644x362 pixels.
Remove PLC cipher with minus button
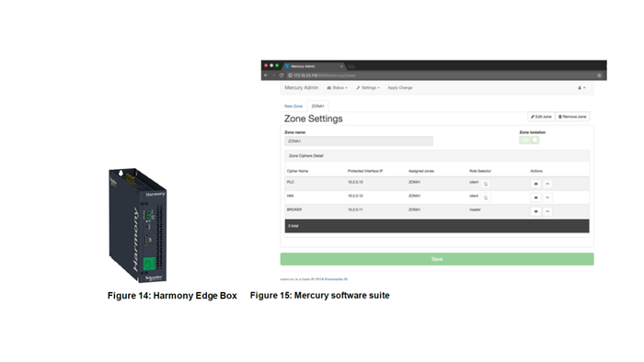tap(547, 184)
